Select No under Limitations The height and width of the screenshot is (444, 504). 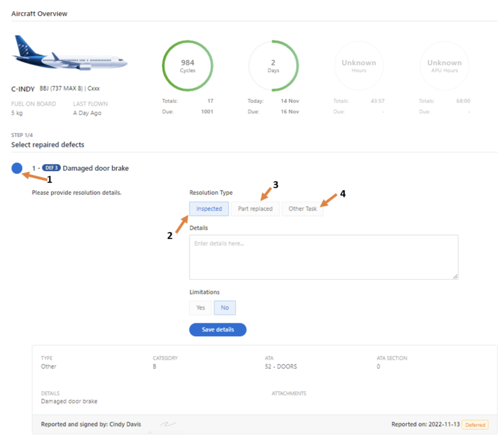[x=225, y=308]
